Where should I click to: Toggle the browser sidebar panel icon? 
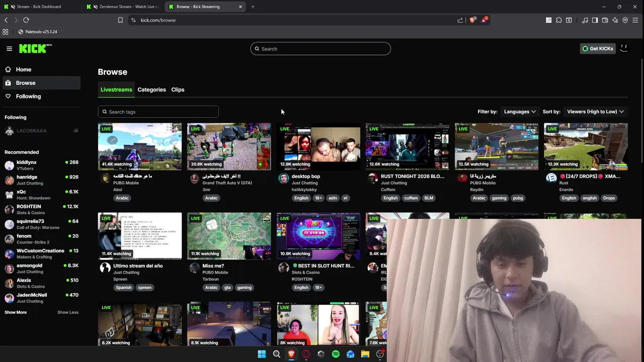pyautogui.click(x=595, y=20)
